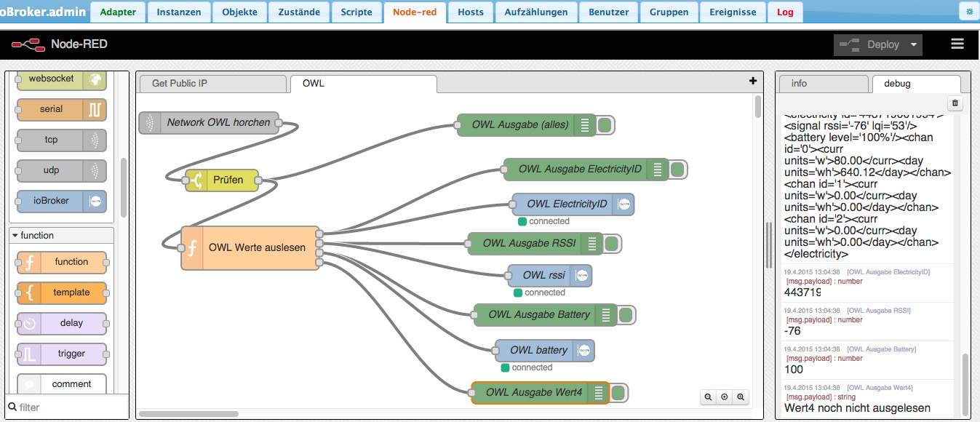Select the OWL rssi ioBroker node
The width and height of the screenshot is (980, 422).
550,276
